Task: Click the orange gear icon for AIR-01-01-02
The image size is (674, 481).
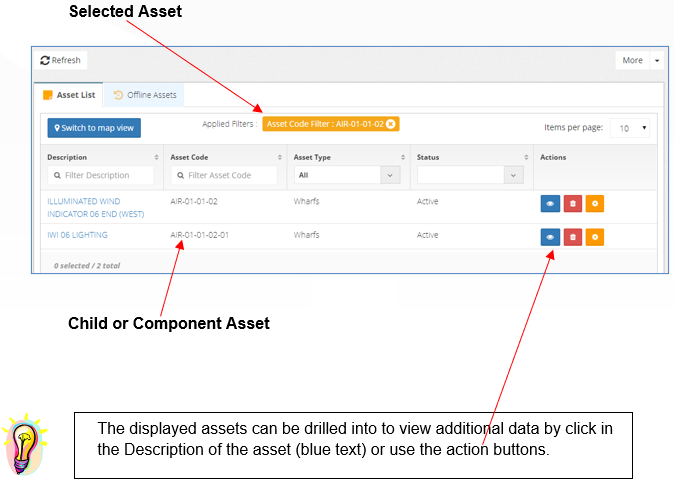Action: tap(595, 203)
